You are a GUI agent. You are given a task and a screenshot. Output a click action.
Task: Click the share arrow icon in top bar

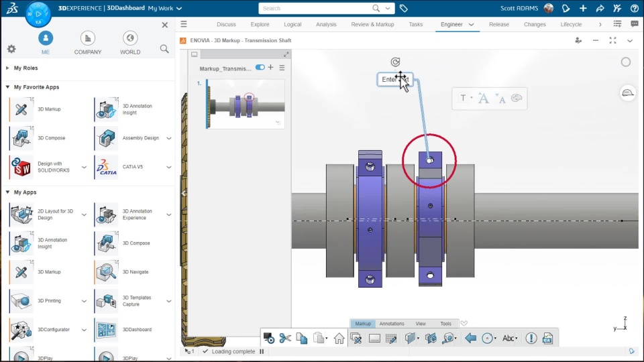click(x=600, y=8)
